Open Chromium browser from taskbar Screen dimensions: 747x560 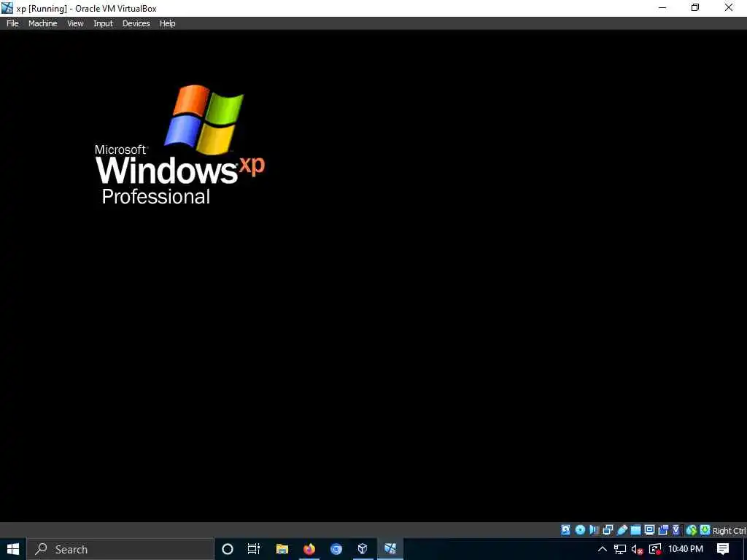click(x=336, y=549)
